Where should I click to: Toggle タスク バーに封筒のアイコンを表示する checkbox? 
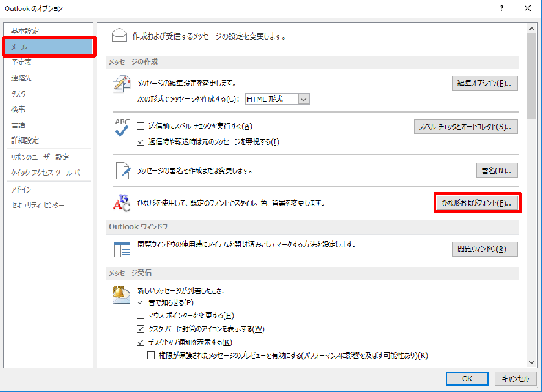pos(141,329)
